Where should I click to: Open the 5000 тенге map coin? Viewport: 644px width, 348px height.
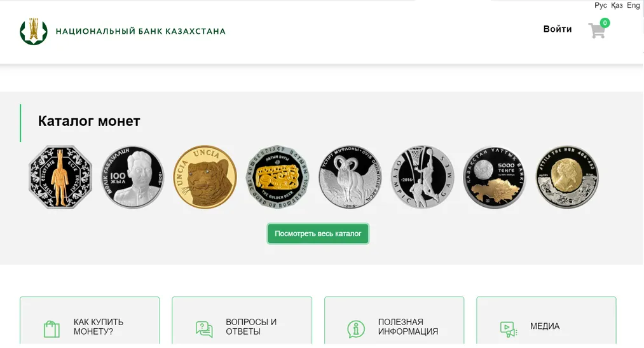point(494,177)
